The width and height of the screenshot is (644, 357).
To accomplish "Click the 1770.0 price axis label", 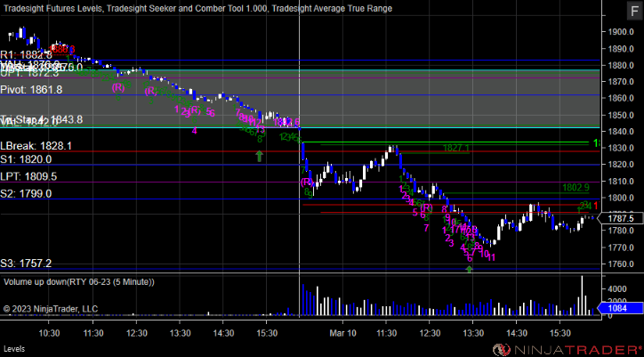I will click(x=620, y=247).
